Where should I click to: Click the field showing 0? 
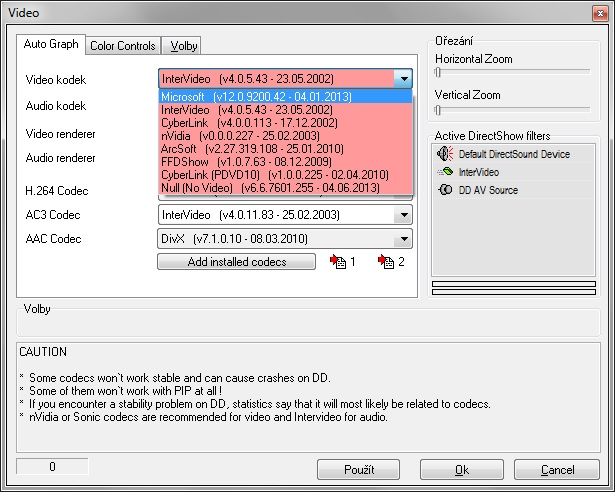point(52,466)
